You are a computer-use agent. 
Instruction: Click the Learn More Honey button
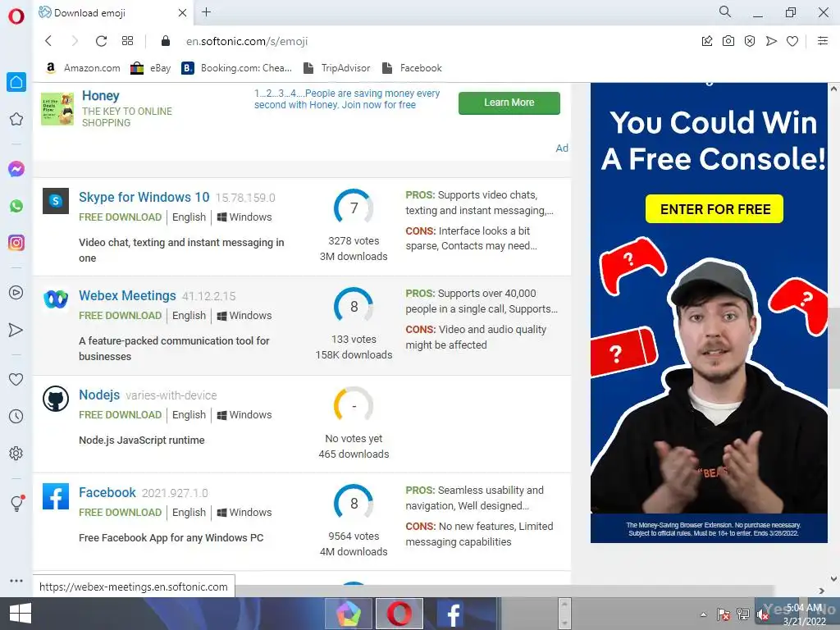click(x=509, y=103)
